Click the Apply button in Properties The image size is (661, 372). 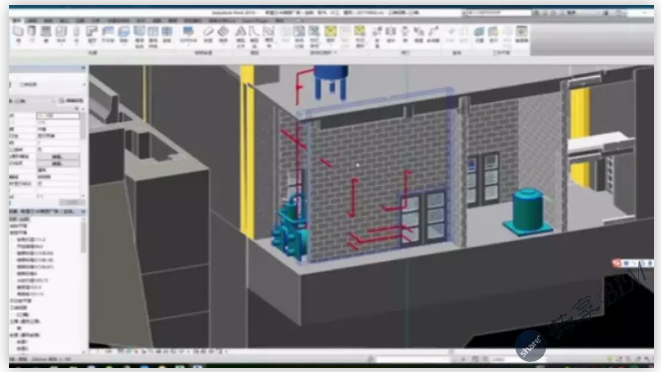(71, 203)
